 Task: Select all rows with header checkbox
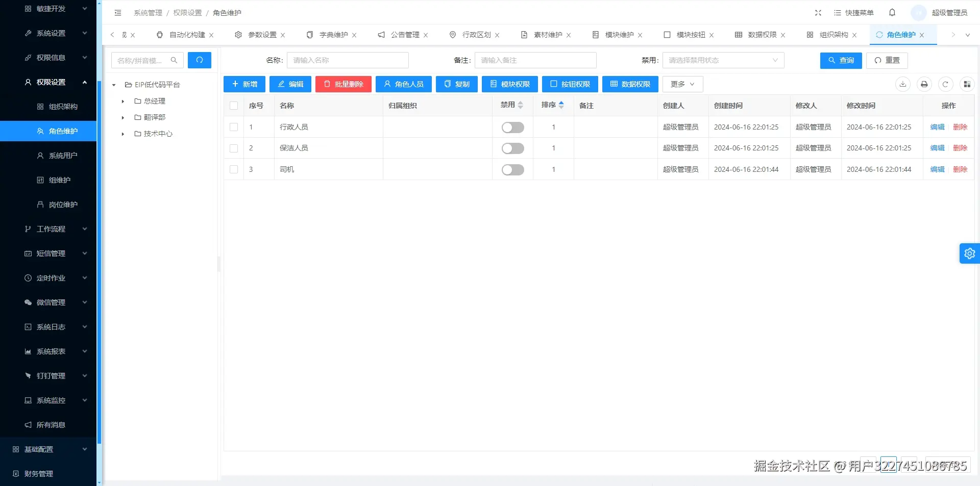(x=234, y=106)
